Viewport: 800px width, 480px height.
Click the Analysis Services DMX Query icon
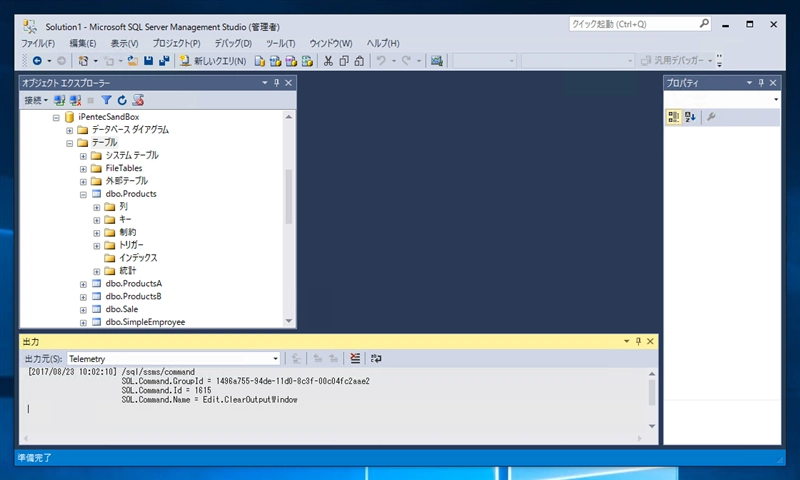click(291, 61)
